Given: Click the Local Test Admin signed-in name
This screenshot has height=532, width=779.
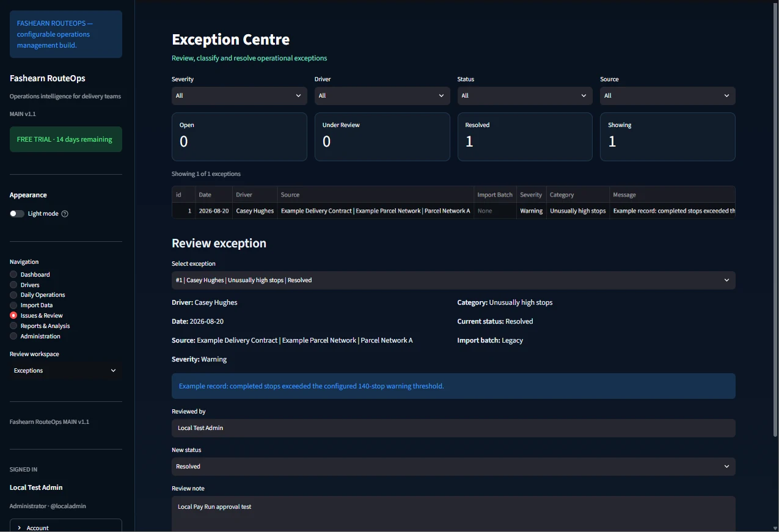Looking at the screenshot, I should pos(36,487).
